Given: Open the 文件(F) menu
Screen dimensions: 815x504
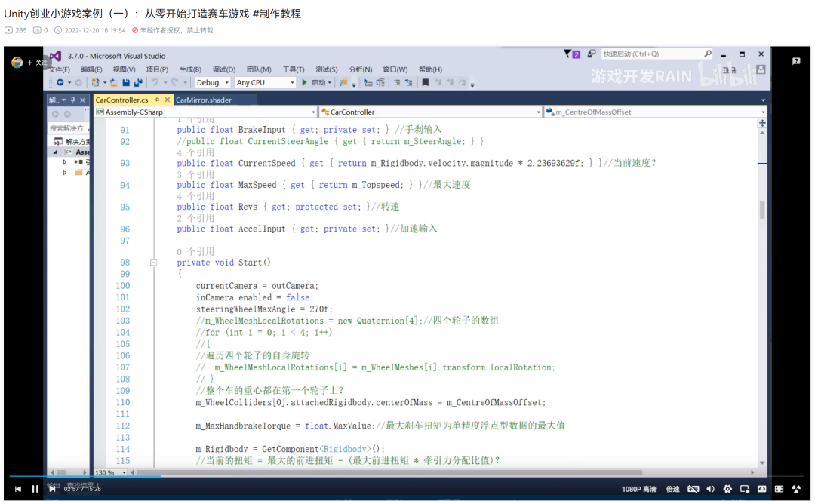Looking at the screenshot, I should [x=60, y=69].
